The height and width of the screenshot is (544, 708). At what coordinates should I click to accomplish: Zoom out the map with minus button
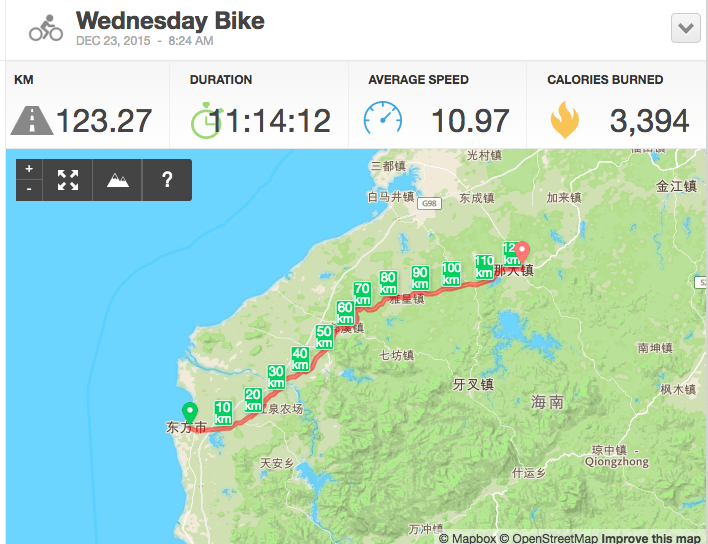pyautogui.click(x=29, y=189)
